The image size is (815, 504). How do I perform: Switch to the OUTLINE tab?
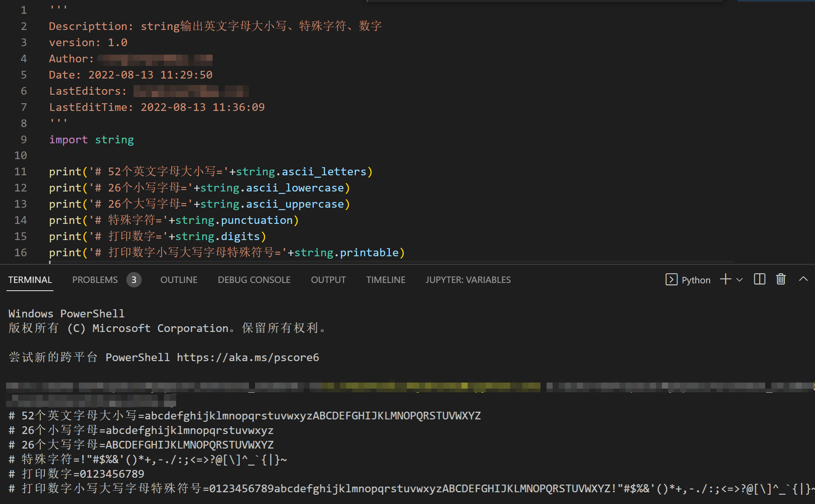pyautogui.click(x=179, y=280)
